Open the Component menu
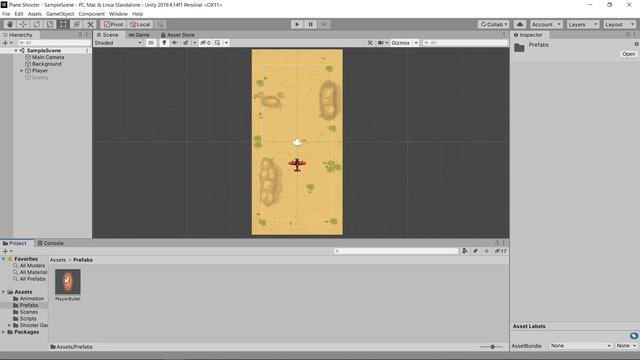 [x=91, y=14]
